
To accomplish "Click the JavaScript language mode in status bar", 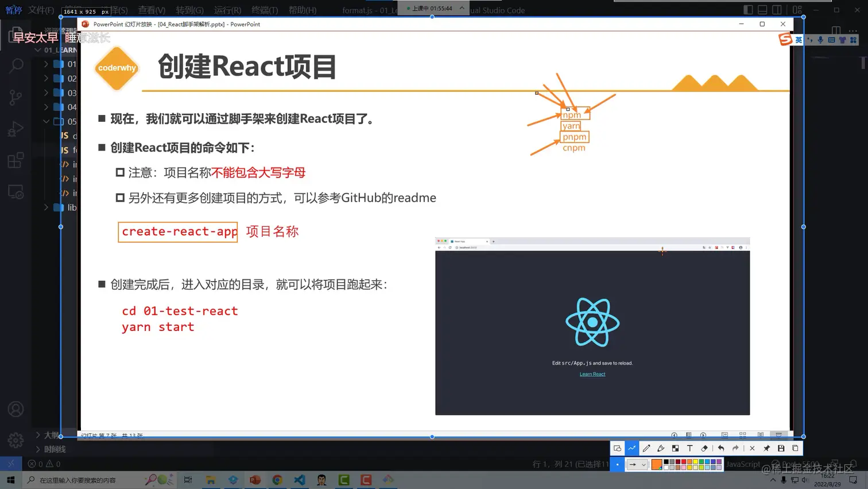I will [x=743, y=464].
